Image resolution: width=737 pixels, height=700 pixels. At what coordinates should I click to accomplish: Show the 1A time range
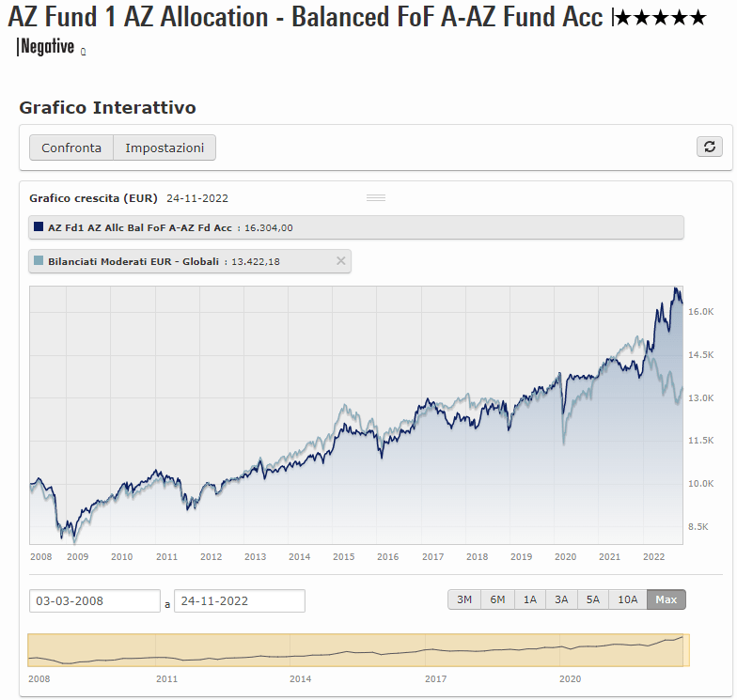coord(529,599)
